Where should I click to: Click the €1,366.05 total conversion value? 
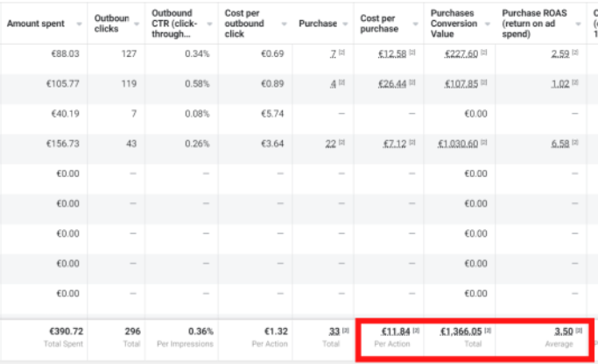(x=461, y=332)
